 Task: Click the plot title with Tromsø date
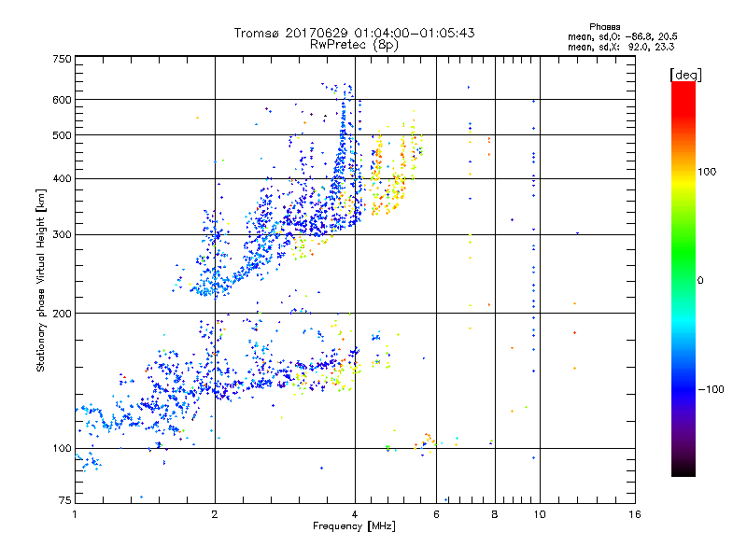pyautogui.click(x=355, y=33)
